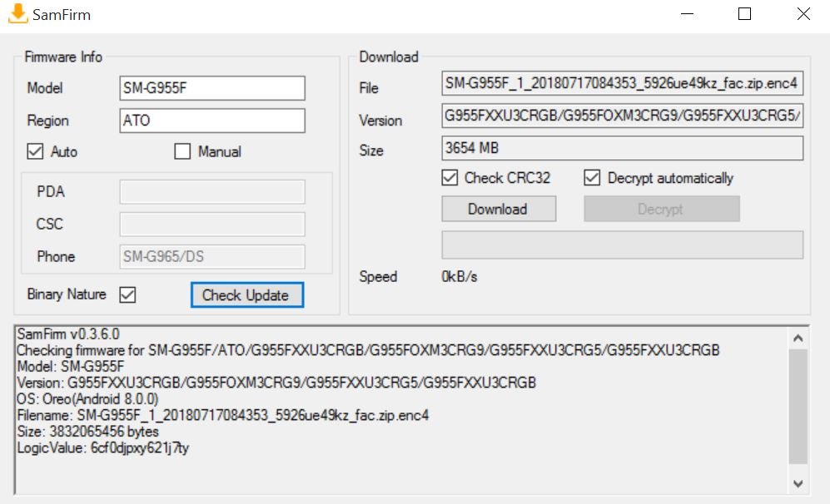This screenshot has width=830, height=504.
Task: Click the log line starting 'Version: G955FXXU3CRGB'
Action: pos(276,383)
